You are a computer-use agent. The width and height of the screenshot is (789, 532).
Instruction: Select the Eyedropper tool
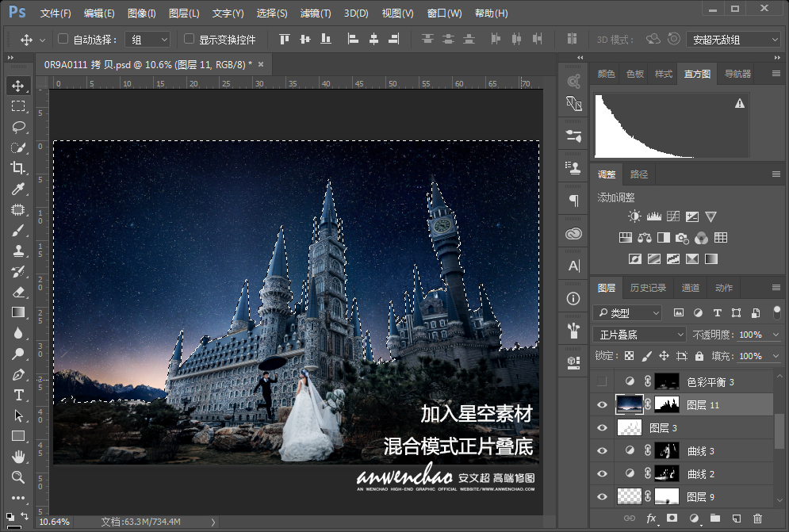pyautogui.click(x=18, y=189)
